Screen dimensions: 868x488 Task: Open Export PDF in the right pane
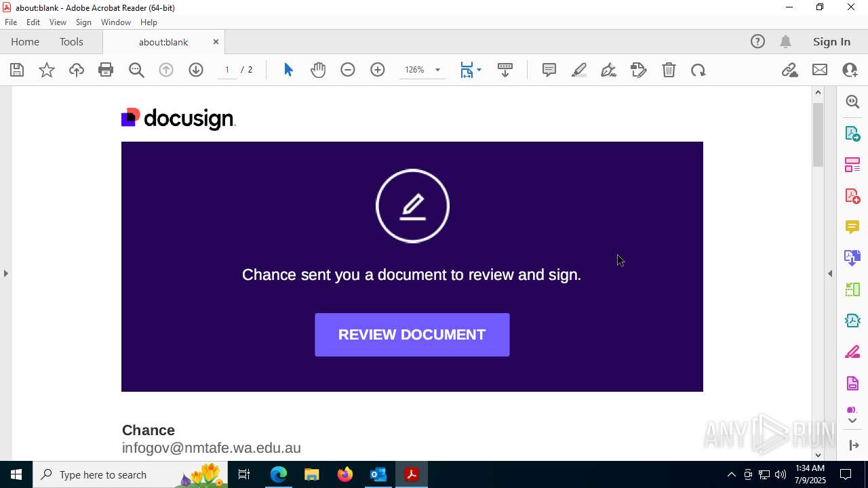pyautogui.click(x=852, y=133)
